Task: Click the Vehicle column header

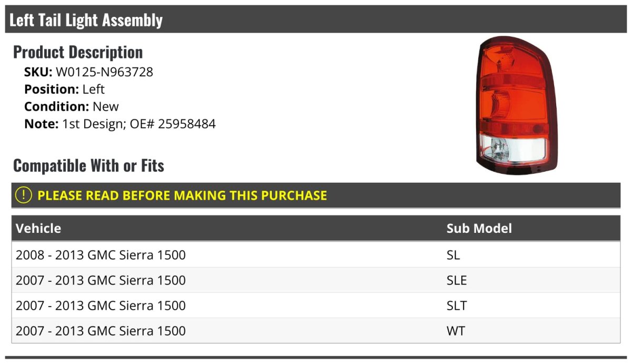Action: 38,228
